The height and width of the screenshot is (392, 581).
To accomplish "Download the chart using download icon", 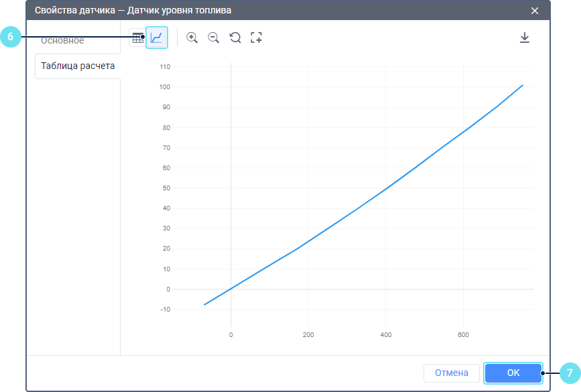I will tap(525, 38).
